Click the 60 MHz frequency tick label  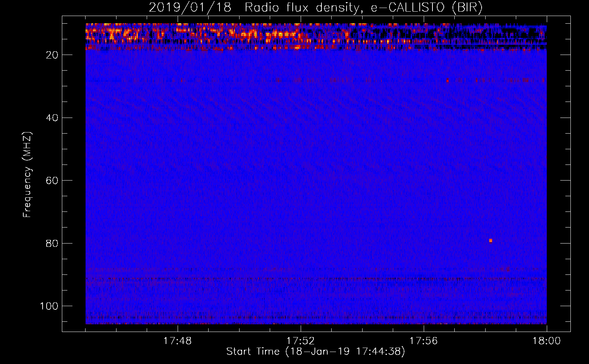(52, 181)
